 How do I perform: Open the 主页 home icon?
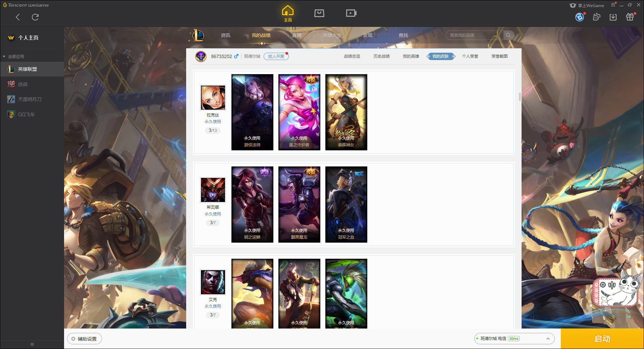tap(288, 14)
